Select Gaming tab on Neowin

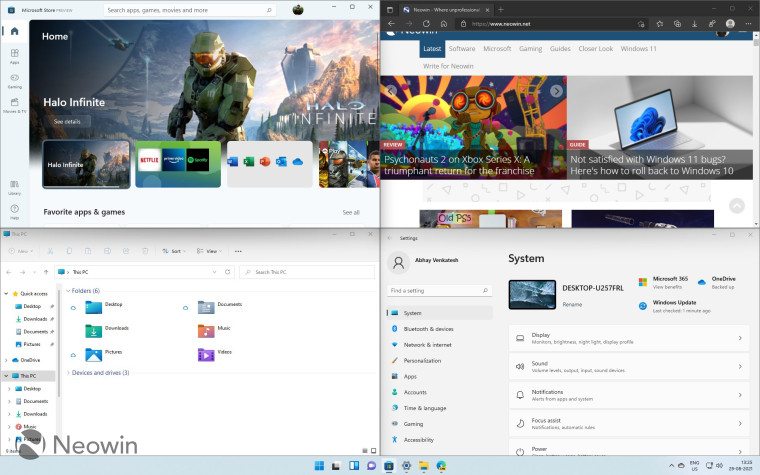(531, 48)
